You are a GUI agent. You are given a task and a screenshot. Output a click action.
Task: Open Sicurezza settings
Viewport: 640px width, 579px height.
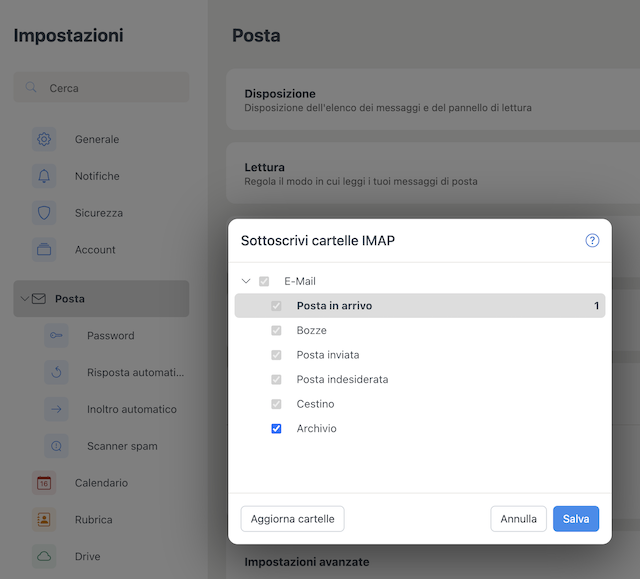click(99, 213)
